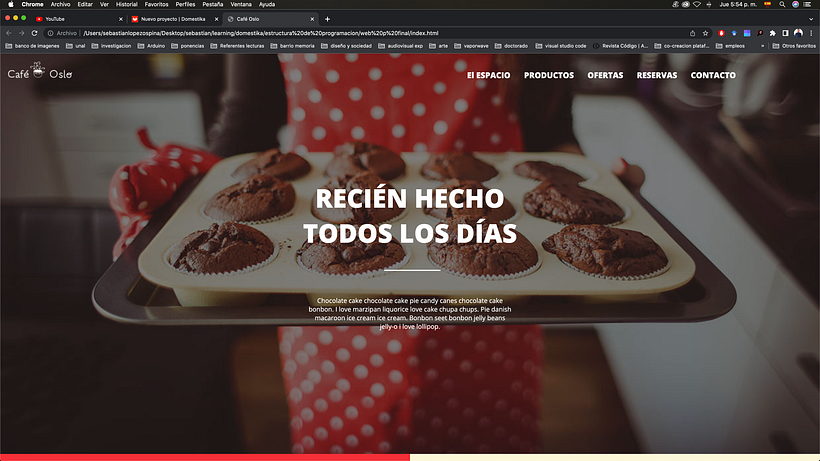The width and height of the screenshot is (820, 461).
Task: Open the Otros favoritos bookmarks folder
Action: coord(794,46)
